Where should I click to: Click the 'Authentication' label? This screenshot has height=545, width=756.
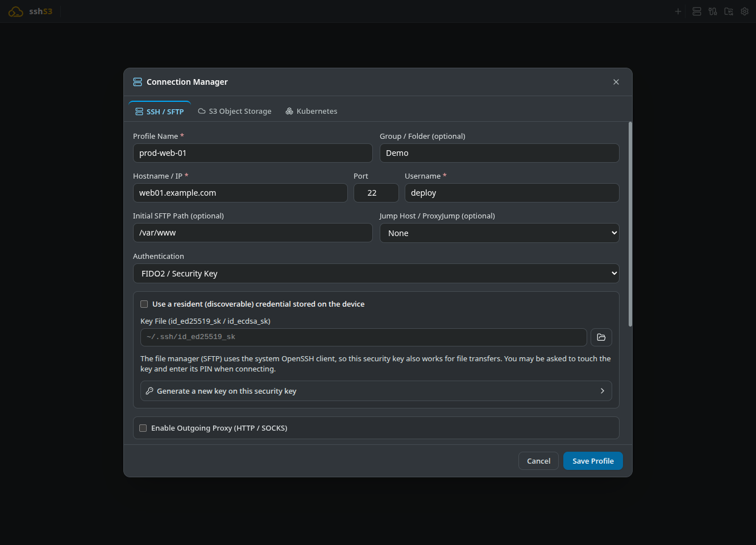pyautogui.click(x=159, y=257)
